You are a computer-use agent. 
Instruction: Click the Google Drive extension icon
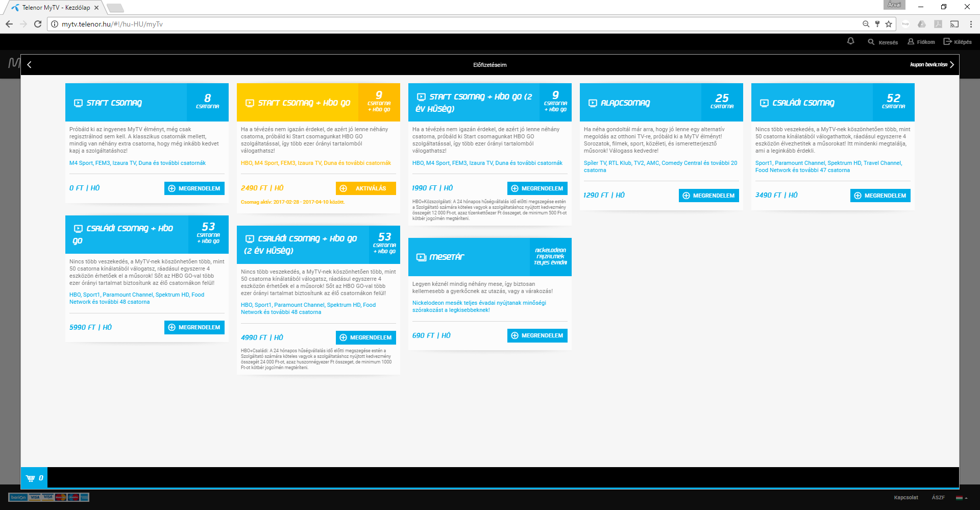coord(922,24)
